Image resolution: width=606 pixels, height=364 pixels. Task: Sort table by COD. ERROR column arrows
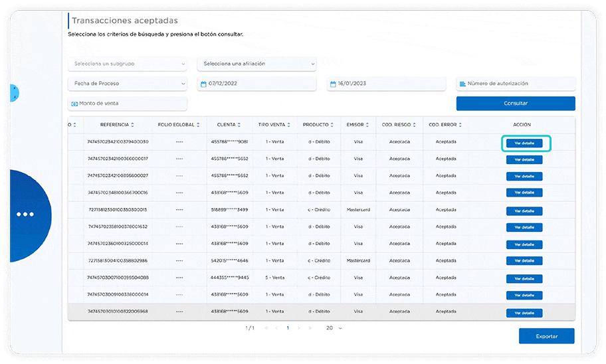[x=460, y=125]
